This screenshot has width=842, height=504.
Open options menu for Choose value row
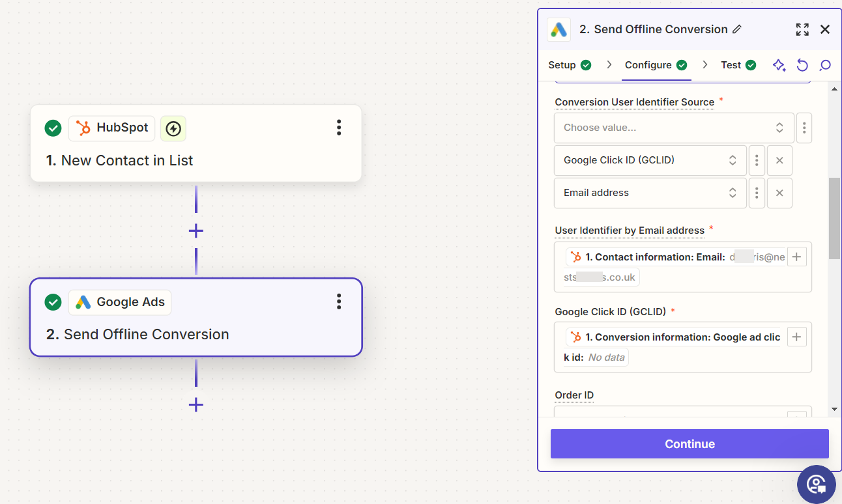click(804, 128)
